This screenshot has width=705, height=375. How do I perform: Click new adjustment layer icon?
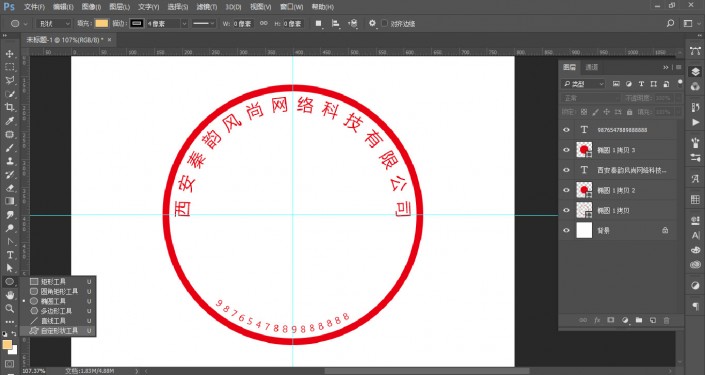click(x=625, y=320)
